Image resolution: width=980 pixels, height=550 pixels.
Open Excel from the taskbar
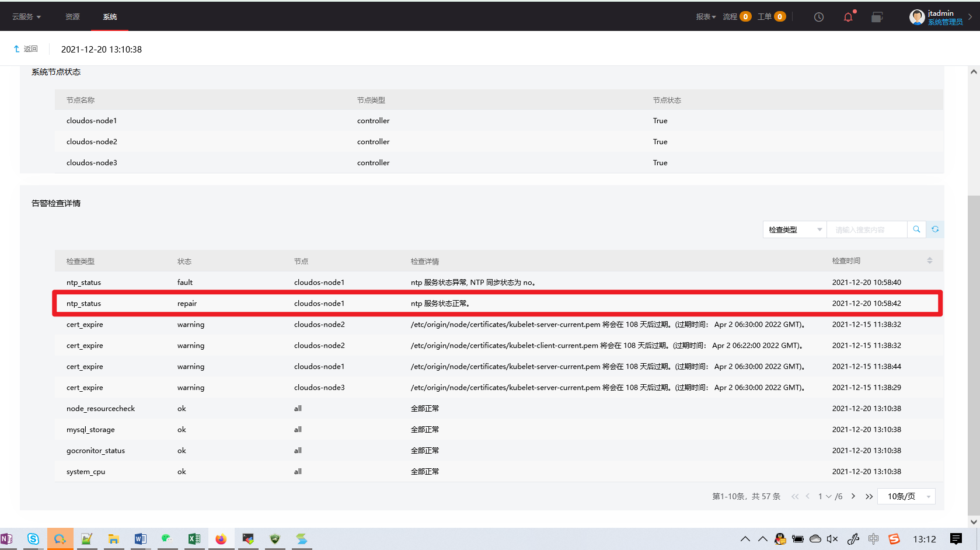(194, 539)
